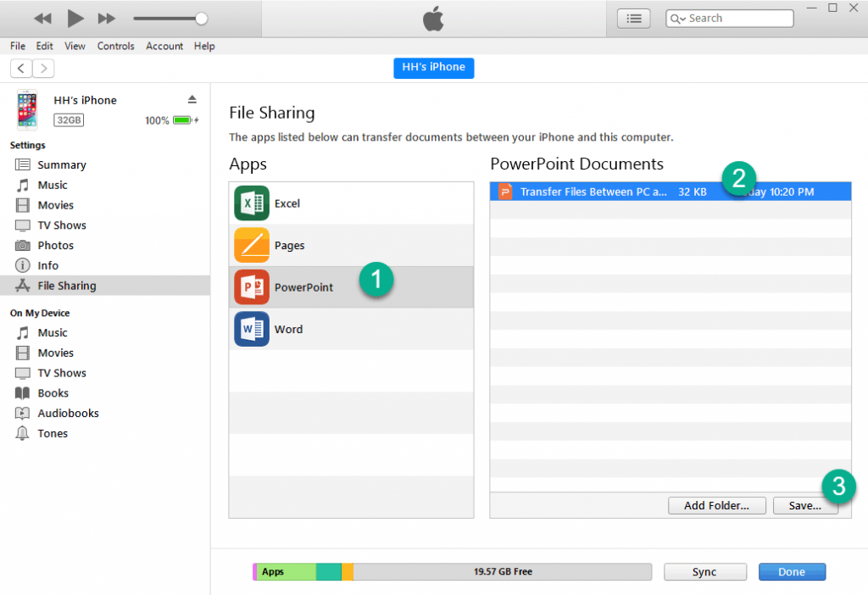Open the Account menu
The height and width of the screenshot is (595, 868).
(x=164, y=46)
